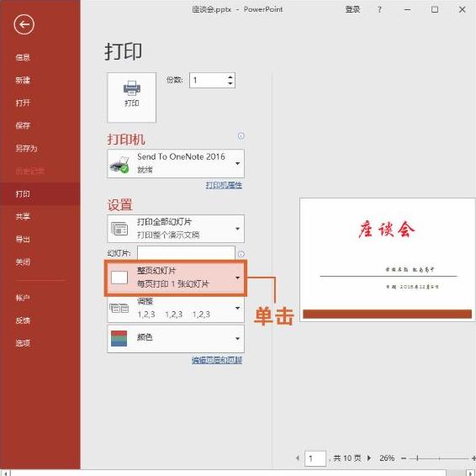The image size is (476, 476).
Task: Click the 幻灯片 range input field
Action: 186,253
